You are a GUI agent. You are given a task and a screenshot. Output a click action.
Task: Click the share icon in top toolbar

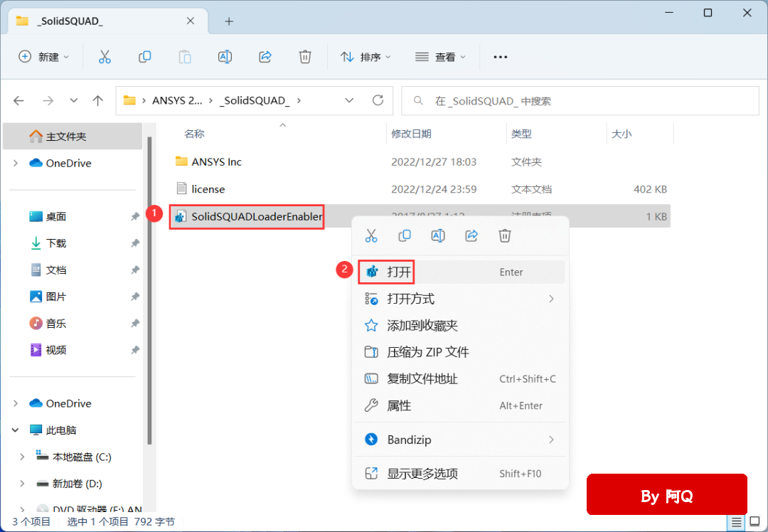tap(265, 57)
